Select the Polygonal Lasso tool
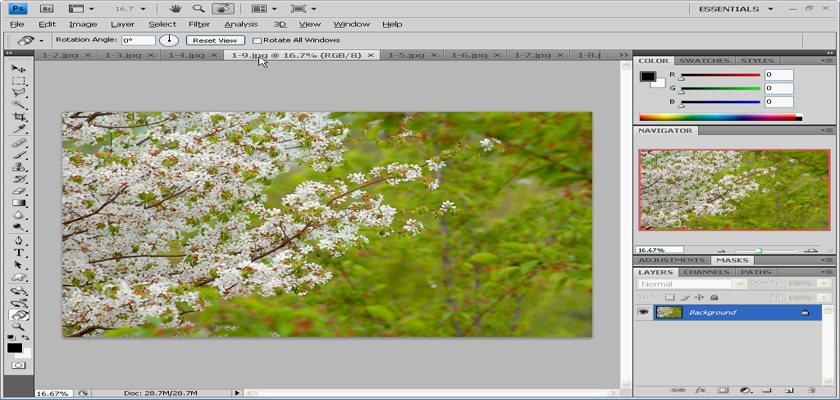Screen dimensions: 840x400 [19, 93]
